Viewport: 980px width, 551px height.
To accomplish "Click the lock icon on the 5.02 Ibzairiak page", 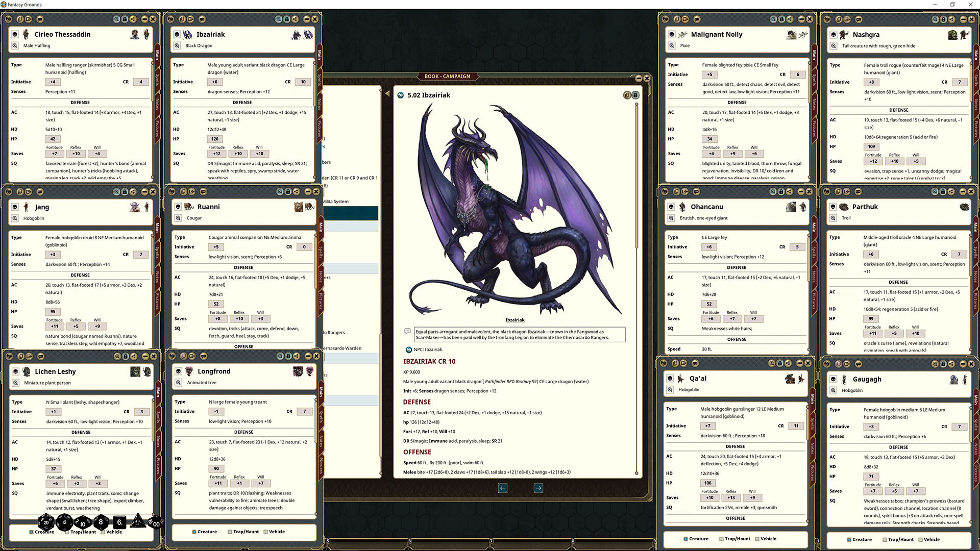I will click(x=635, y=95).
